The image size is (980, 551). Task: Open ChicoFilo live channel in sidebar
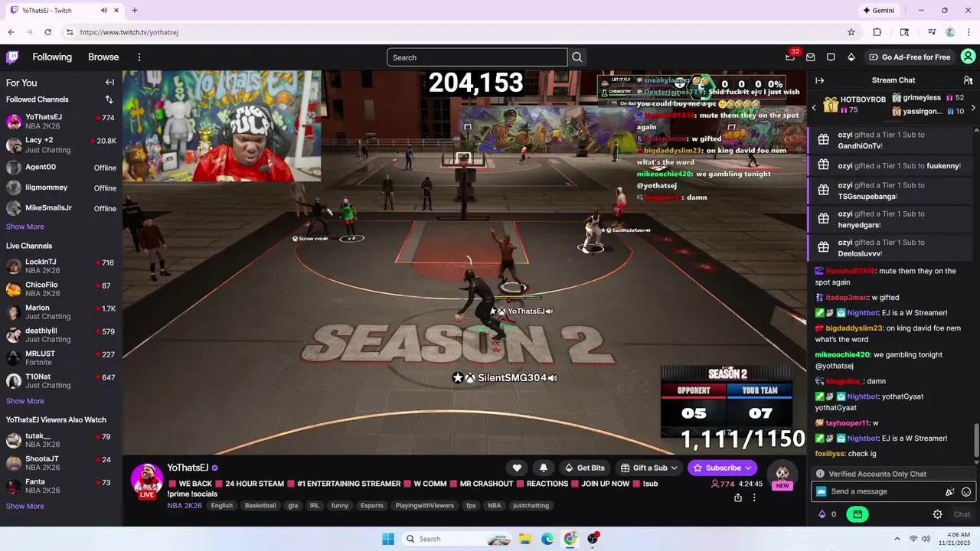coord(61,289)
